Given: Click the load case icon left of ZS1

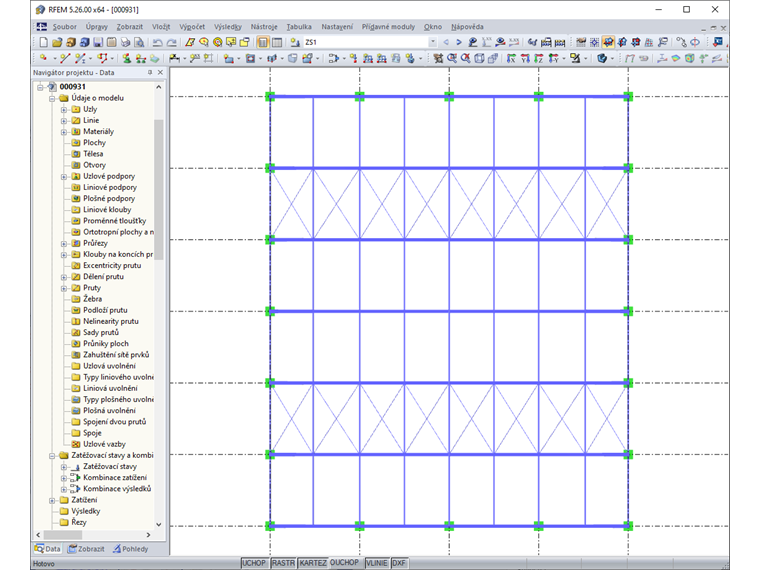Looking at the screenshot, I should (x=295, y=42).
